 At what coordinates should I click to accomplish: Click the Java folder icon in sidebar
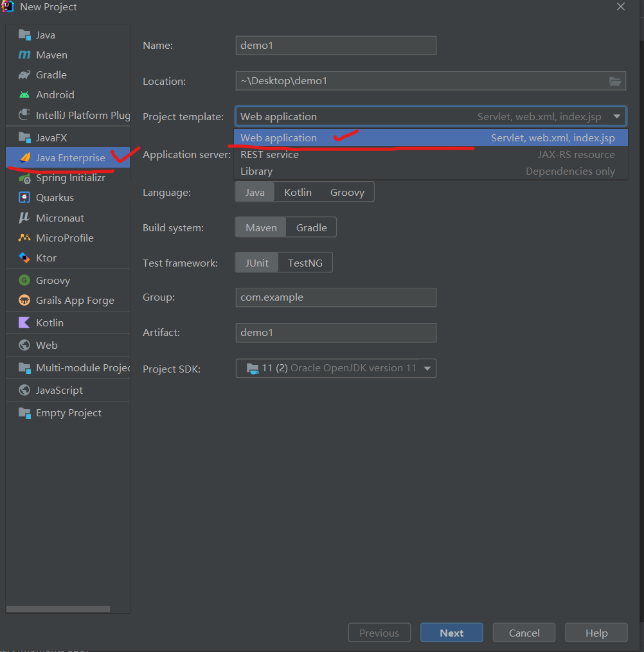[x=24, y=35]
